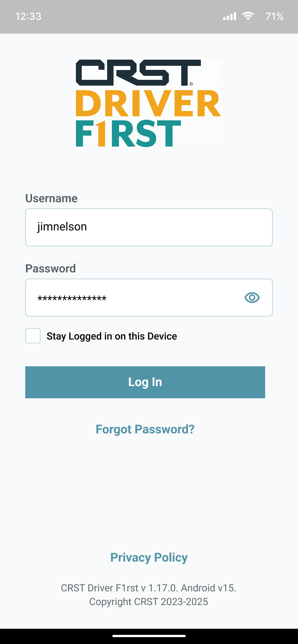Click inside the Username field
This screenshot has height=644, width=298.
tap(149, 227)
